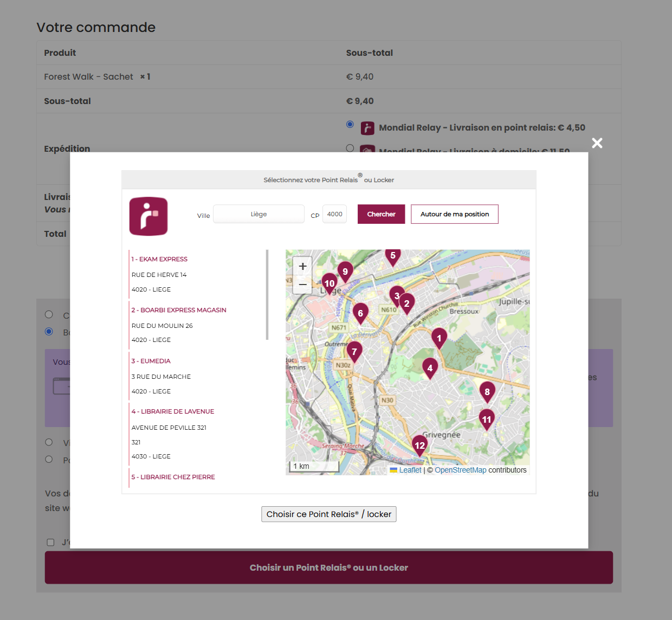This screenshot has width=672, height=620.
Task: Select the checked payment radio button behind popup
Action: click(x=49, y=331)
